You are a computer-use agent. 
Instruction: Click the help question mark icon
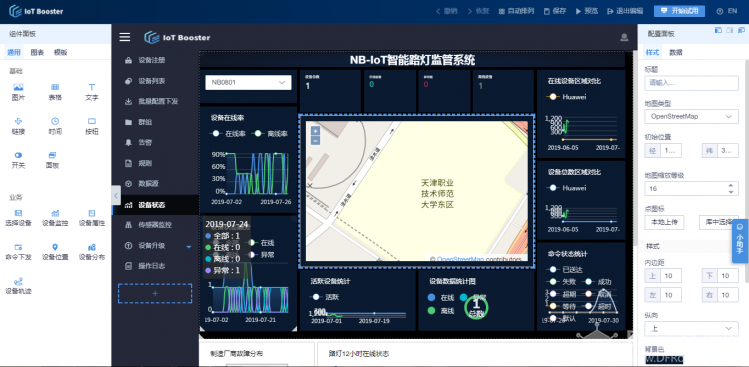720,11
